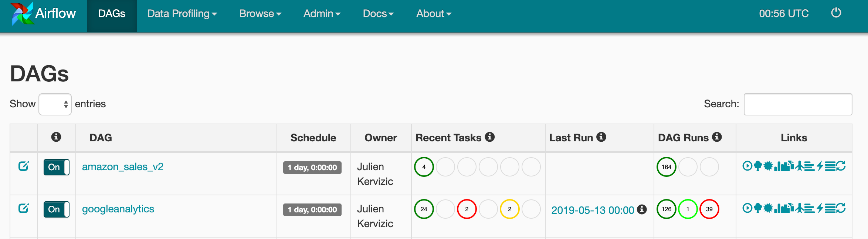This screenshot has width=868, height=239.
Task: Click info icon beside 2019-05-13 last run
Action: tap(642, 209)
